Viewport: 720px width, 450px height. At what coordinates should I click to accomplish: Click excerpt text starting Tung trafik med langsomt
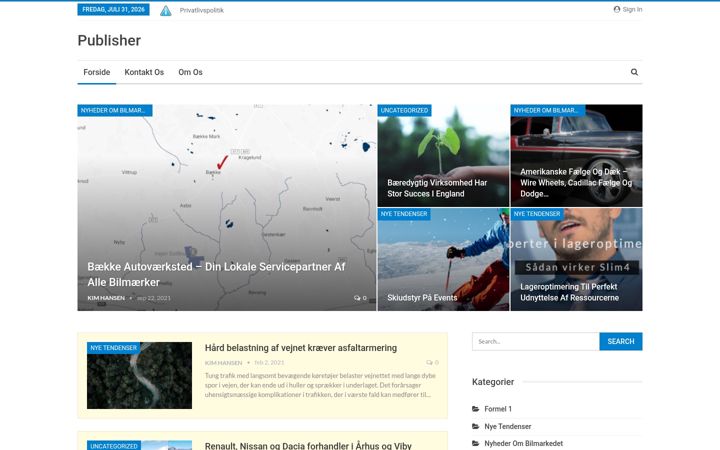point(320,385)
